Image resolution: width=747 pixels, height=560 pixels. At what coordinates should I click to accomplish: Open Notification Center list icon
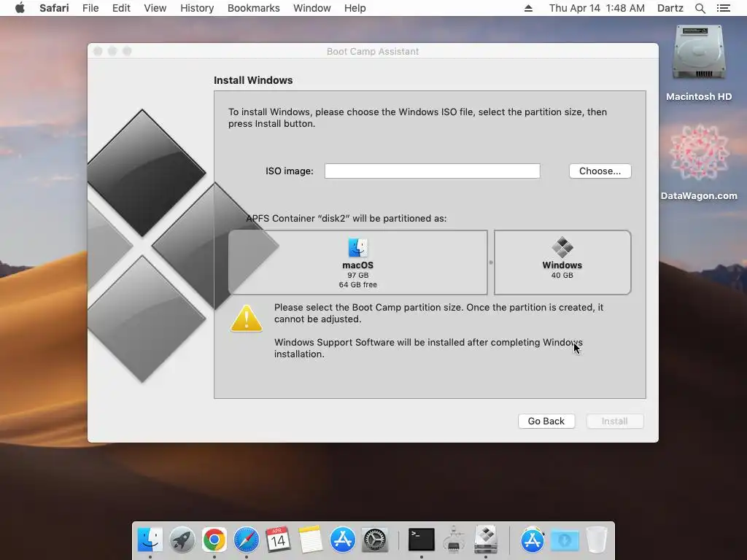724,8
